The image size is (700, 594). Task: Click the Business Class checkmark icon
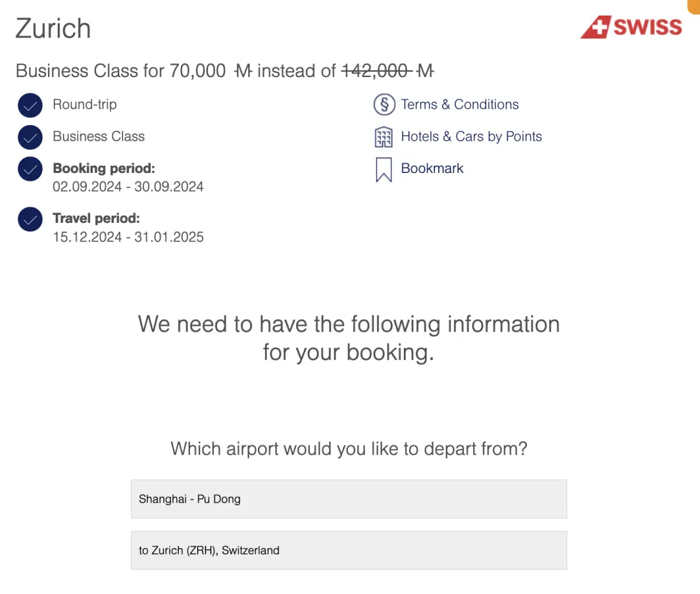point(30,137)
